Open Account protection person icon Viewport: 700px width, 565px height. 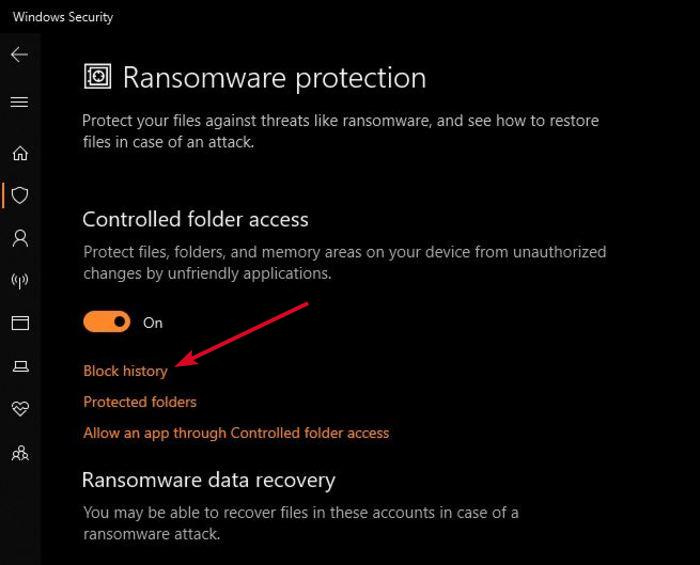tap(20, 238)
